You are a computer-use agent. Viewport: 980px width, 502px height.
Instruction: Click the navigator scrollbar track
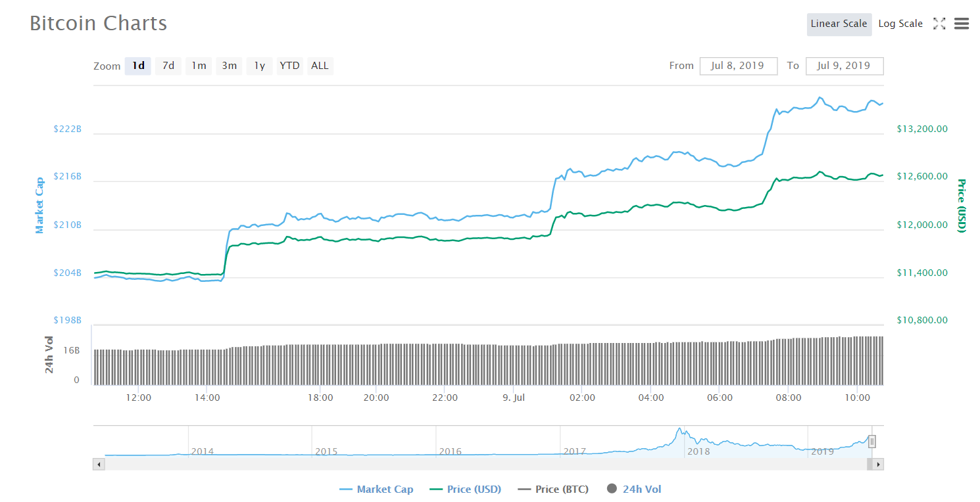(x=488, y=465)
